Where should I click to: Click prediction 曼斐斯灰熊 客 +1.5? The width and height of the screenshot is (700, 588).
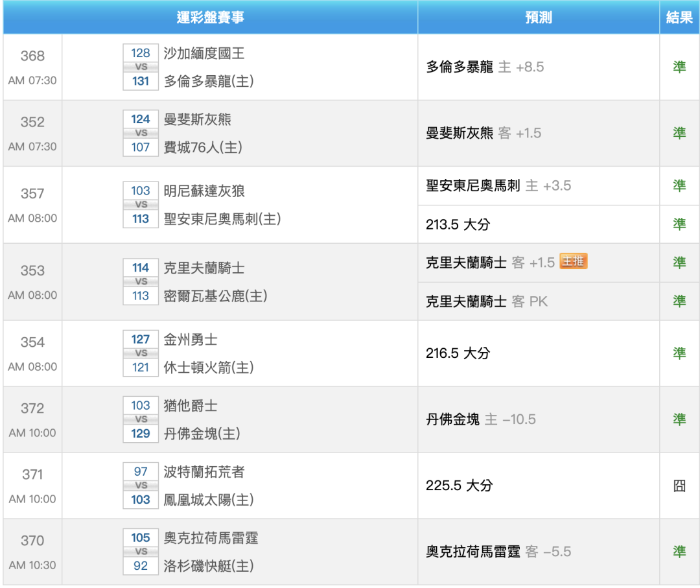[x=484, y=133]
